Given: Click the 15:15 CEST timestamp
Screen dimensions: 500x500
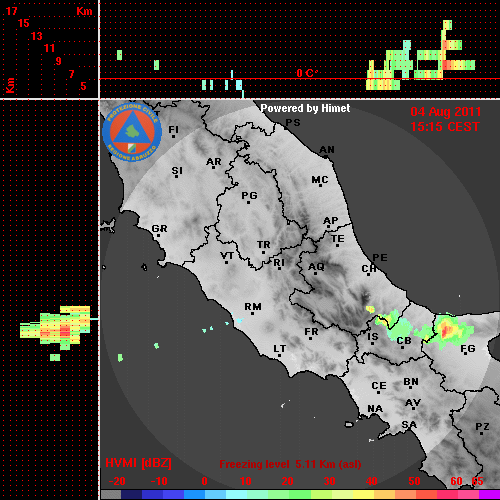Looking at the screenshot, I should tap(445, 127).
